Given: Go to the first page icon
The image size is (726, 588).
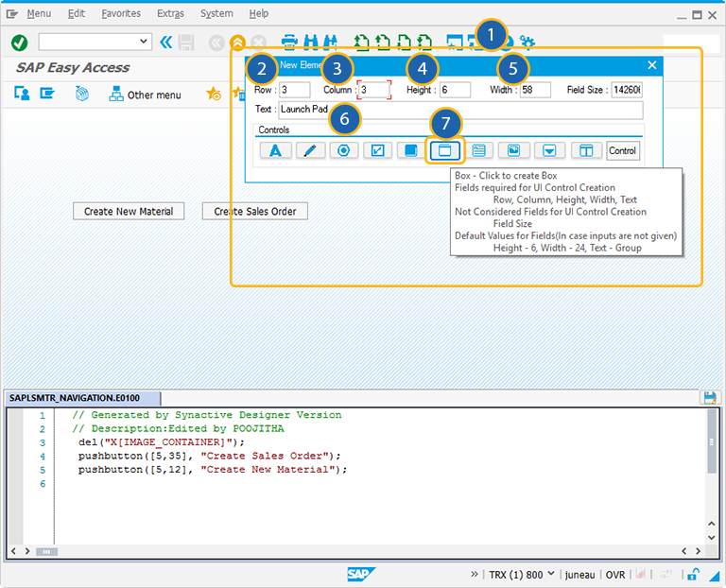Looking at the screenshot, I should [362, 43].
